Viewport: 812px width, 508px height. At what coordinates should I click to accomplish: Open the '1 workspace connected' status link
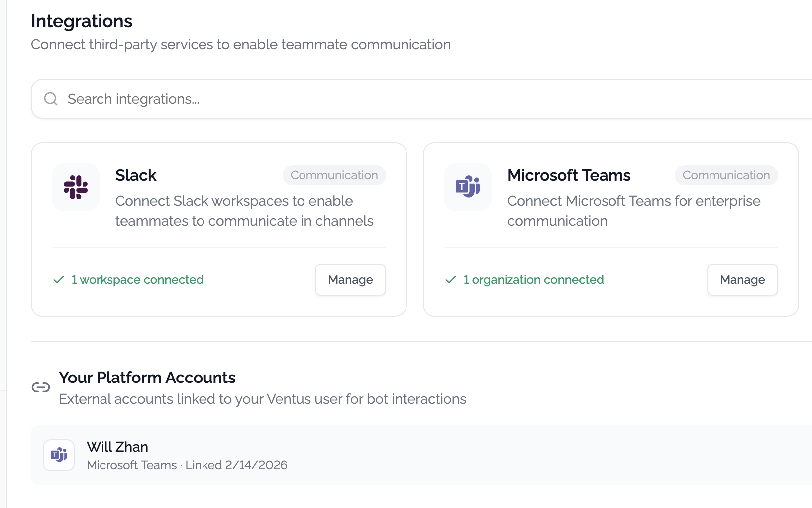137,279
